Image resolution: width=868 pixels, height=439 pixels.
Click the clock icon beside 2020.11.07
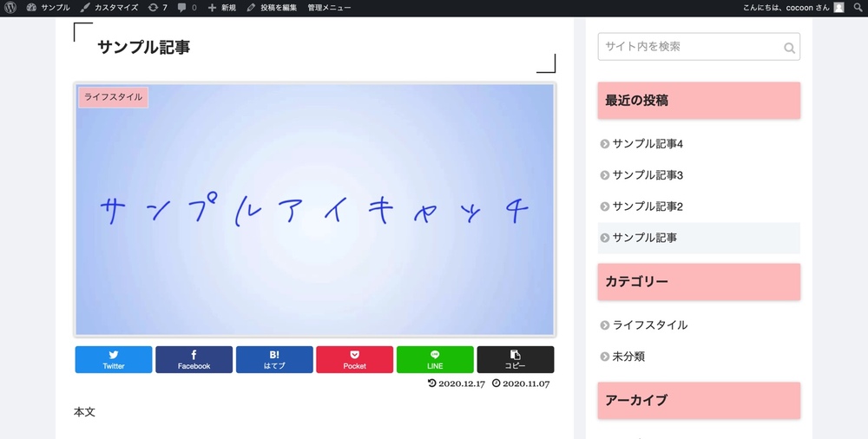coord(496,383)
